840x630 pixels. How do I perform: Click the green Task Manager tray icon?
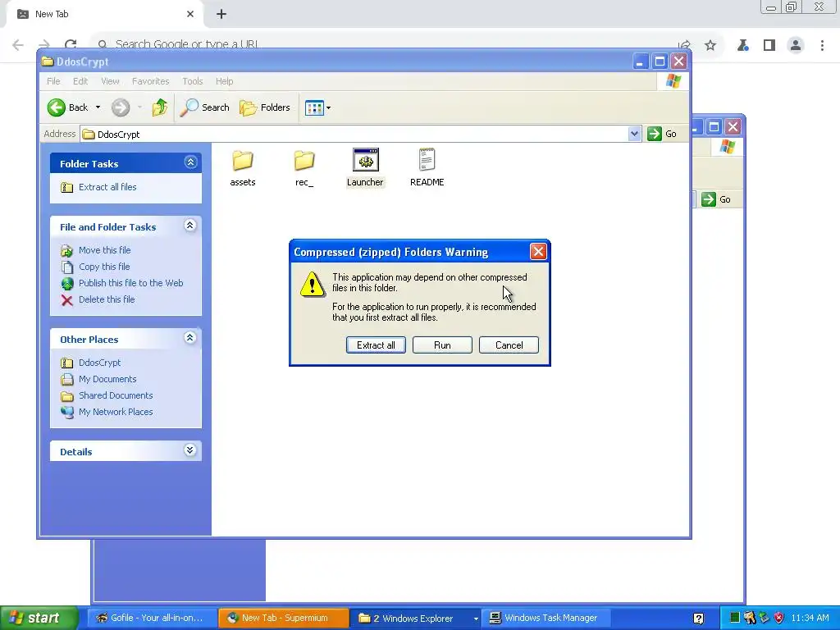tap(735, 619)
